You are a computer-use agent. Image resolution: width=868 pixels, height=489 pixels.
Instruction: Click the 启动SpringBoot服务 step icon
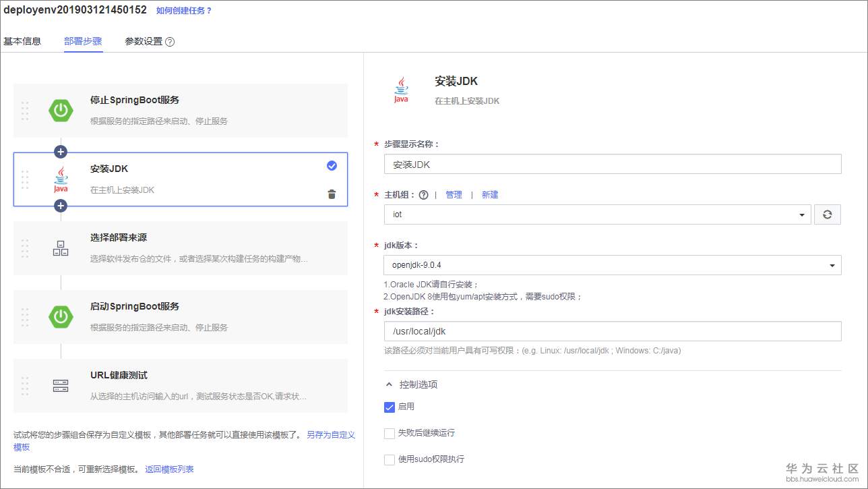pyautogui.click(x=61, y=316)
